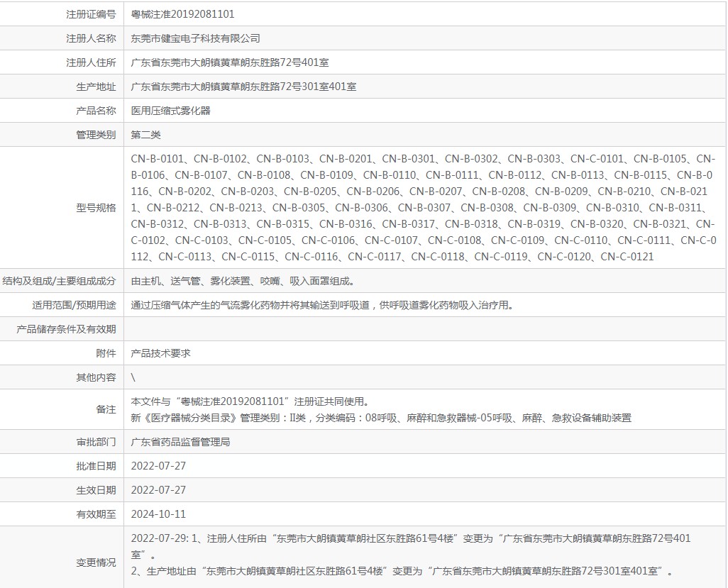Select the 管理类别 label
Screen dimensions: 728x588
(x=96, y=135)
